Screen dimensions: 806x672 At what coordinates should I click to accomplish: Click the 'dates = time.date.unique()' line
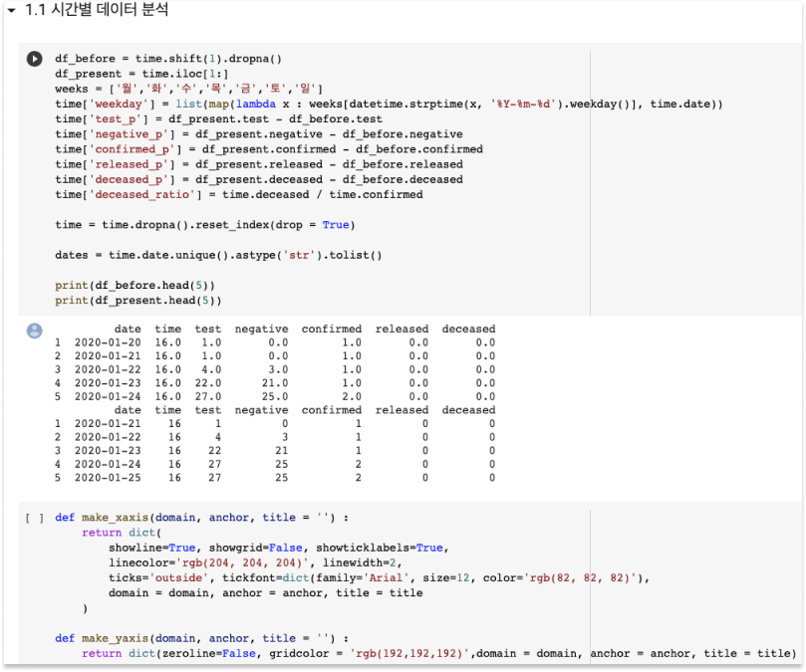click(x=218, y=255)
